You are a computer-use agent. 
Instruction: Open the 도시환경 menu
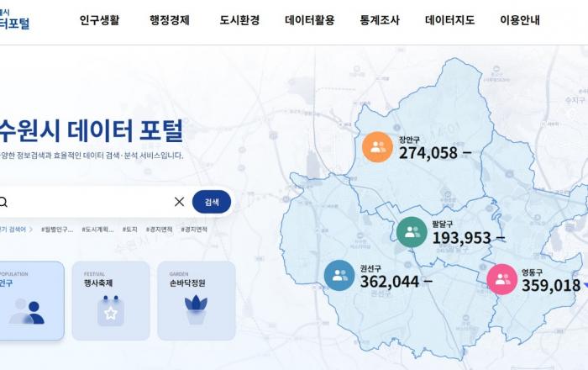click(239, 20)
